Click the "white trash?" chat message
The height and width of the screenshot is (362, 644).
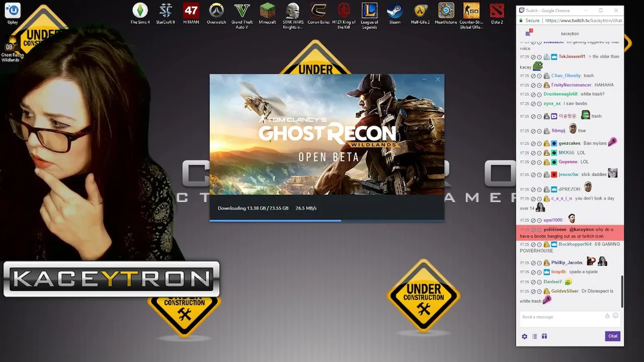[592, 94]
